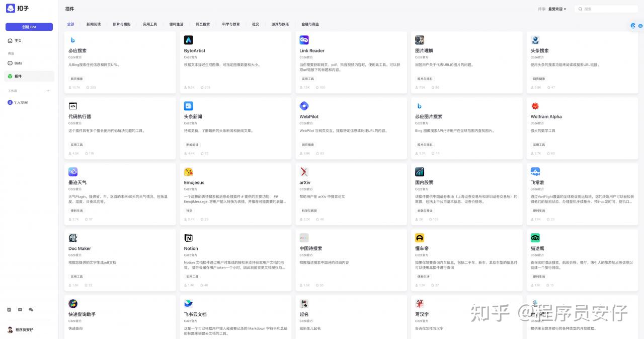
Task: Click the WebPilot plugin icon
Action: 304,106
